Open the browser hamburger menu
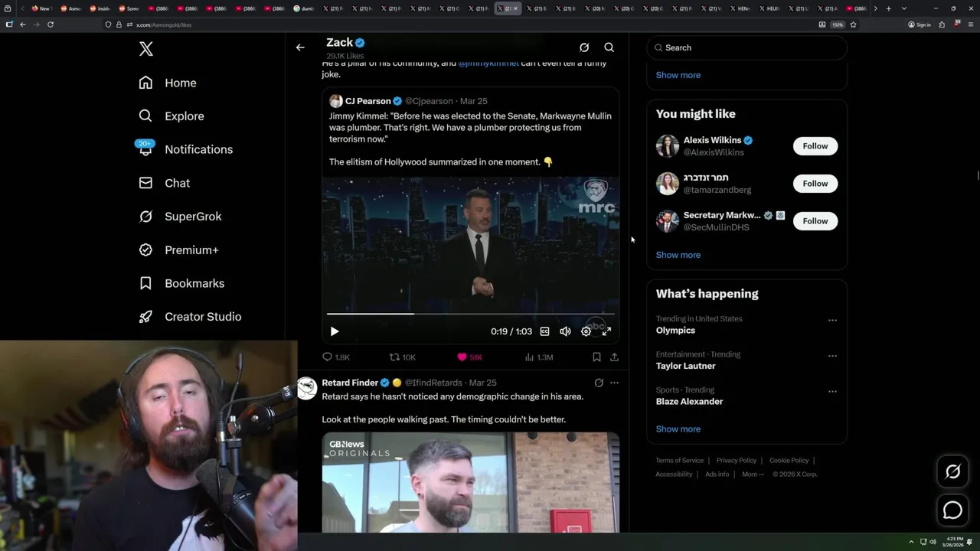 coord(971,24)
